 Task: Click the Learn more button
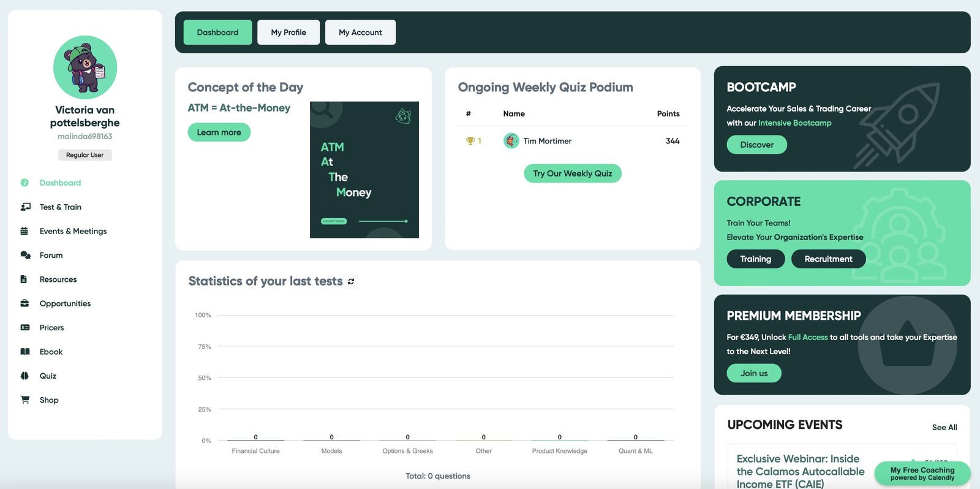[x=219, y=132]
